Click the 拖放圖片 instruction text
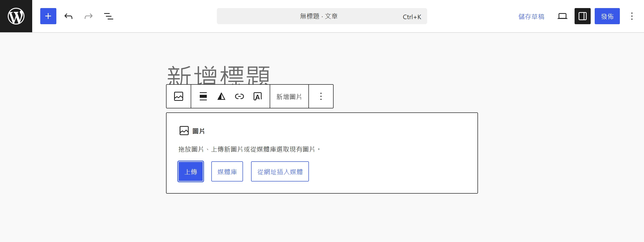 point(250,149)
